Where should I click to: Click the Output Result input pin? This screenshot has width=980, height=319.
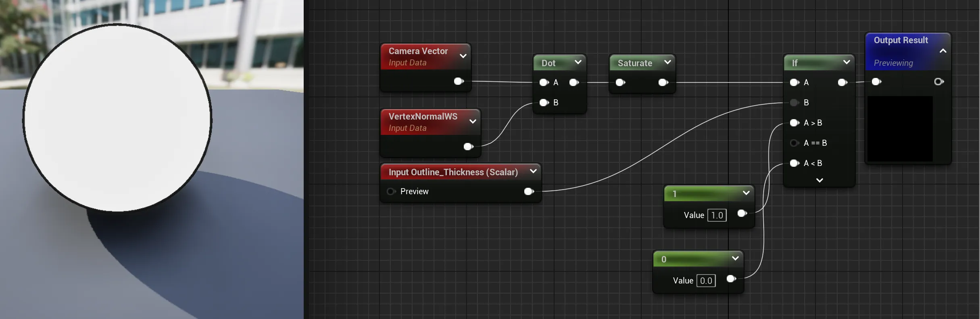[x=876, y=82]
